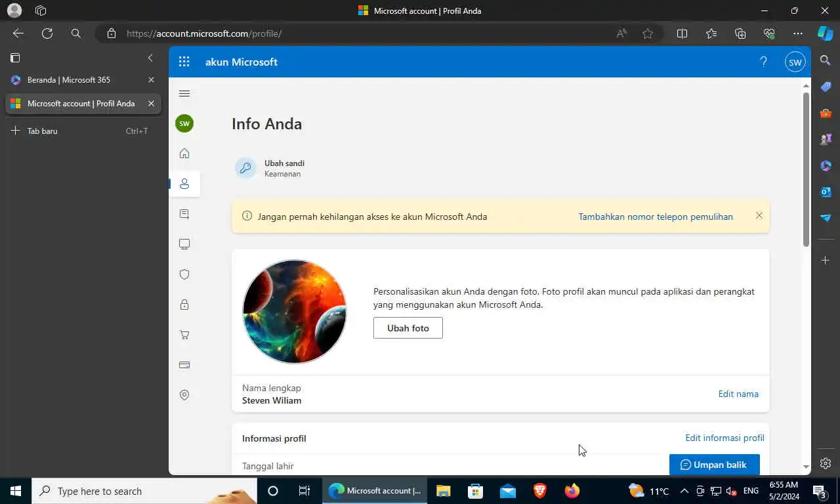Click the page vertical scrollbar
The width and height of the screenshot is (840, 504).
[806, 169]
